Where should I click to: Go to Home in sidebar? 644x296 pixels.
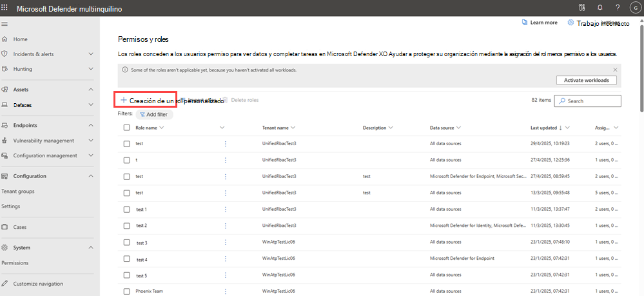pos(20,39)
